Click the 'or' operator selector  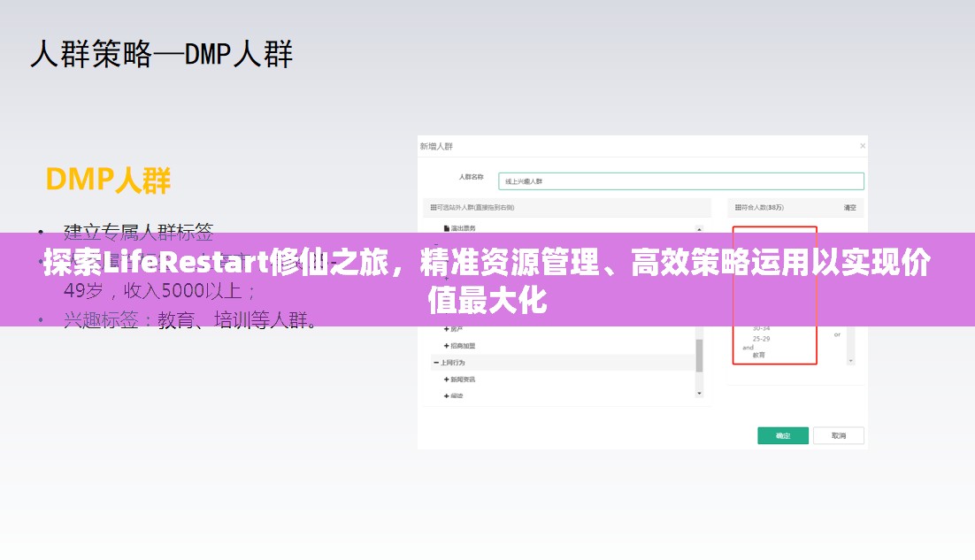837,332
